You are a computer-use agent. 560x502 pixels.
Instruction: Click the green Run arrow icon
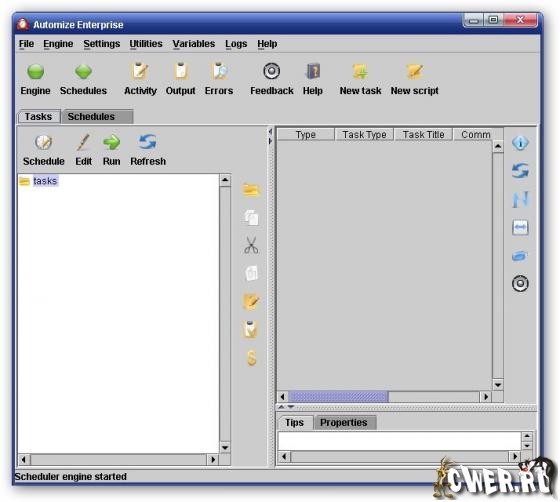click(111, 142)
